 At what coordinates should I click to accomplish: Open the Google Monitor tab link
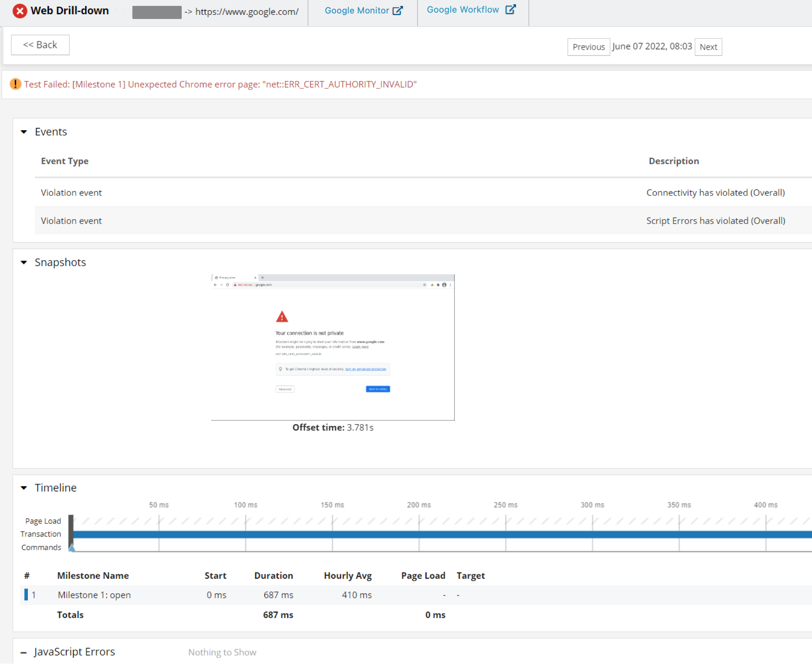357,11
